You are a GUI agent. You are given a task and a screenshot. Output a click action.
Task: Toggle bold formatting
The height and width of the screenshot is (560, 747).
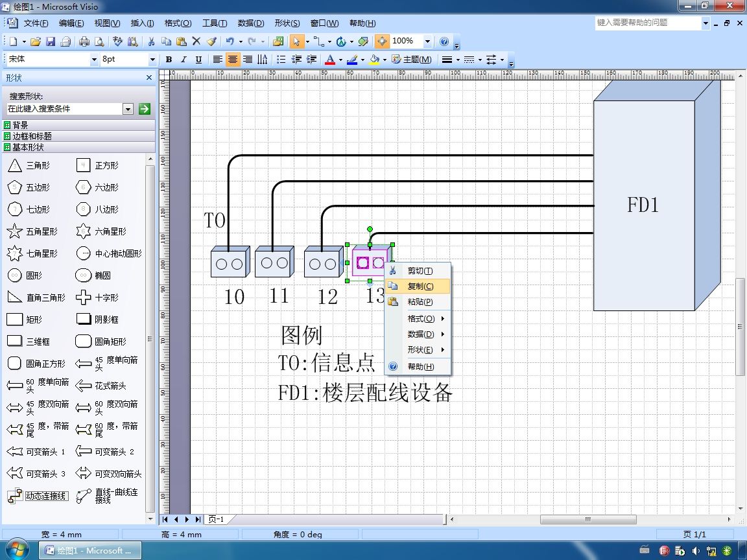169,60
